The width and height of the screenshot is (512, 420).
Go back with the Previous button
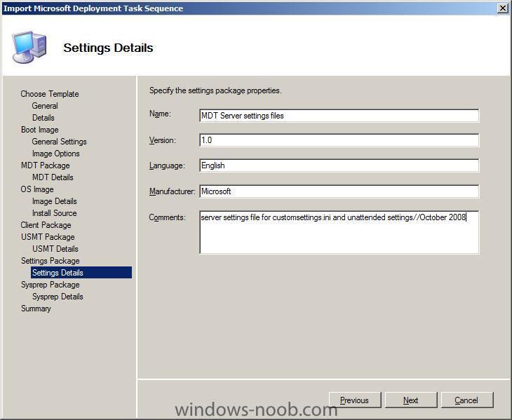pos(355,400)
